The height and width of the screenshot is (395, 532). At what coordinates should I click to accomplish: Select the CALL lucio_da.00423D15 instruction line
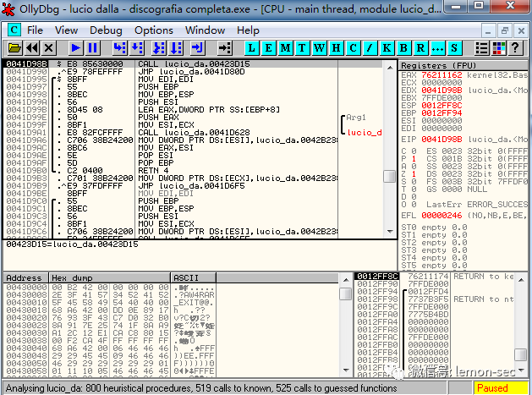194,63
